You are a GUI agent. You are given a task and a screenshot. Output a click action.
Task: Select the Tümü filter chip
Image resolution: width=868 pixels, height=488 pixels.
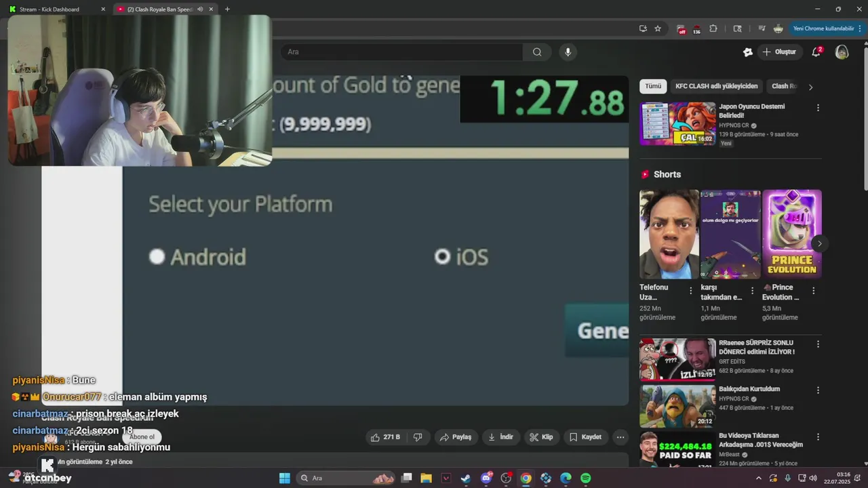point(653,87)
